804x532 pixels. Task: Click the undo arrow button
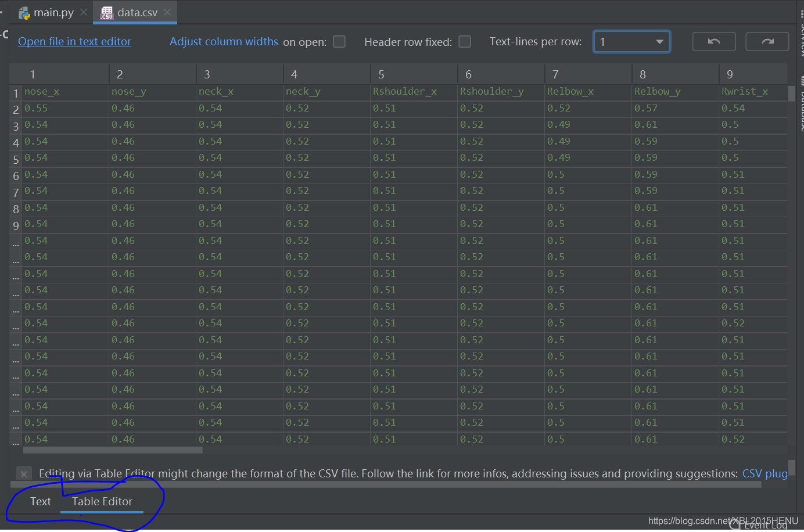[714, 42]
